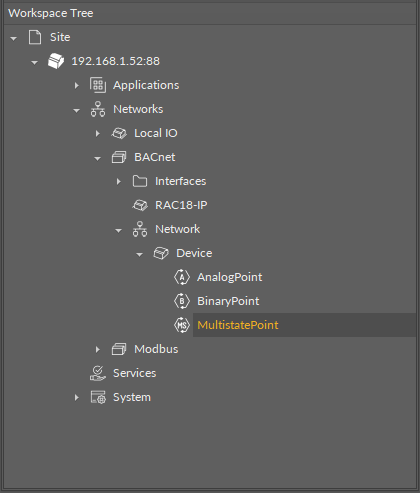Click the Networks topology icon
The image size is (420, 493).
click(98, 109)
